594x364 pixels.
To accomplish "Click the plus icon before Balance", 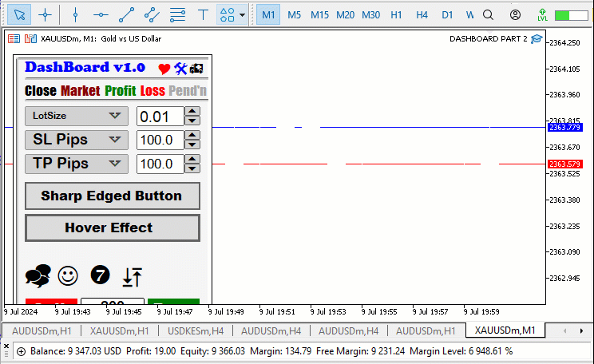I will 22,351.
